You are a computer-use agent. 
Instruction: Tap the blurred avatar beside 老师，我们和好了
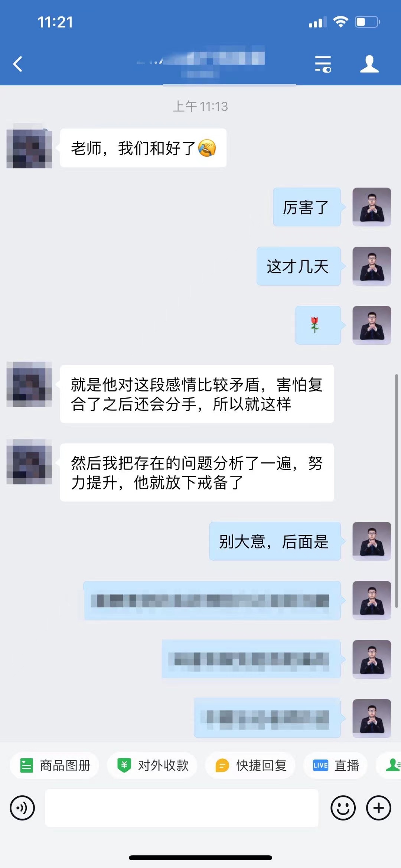[x=29, y=146]
